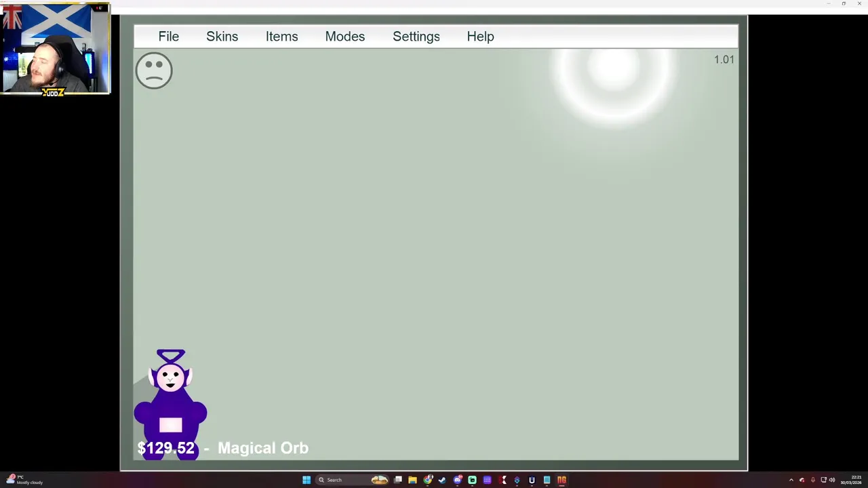Open the clock and date flyout
This screenshot has width=868, height=488.
click(852, 480)
